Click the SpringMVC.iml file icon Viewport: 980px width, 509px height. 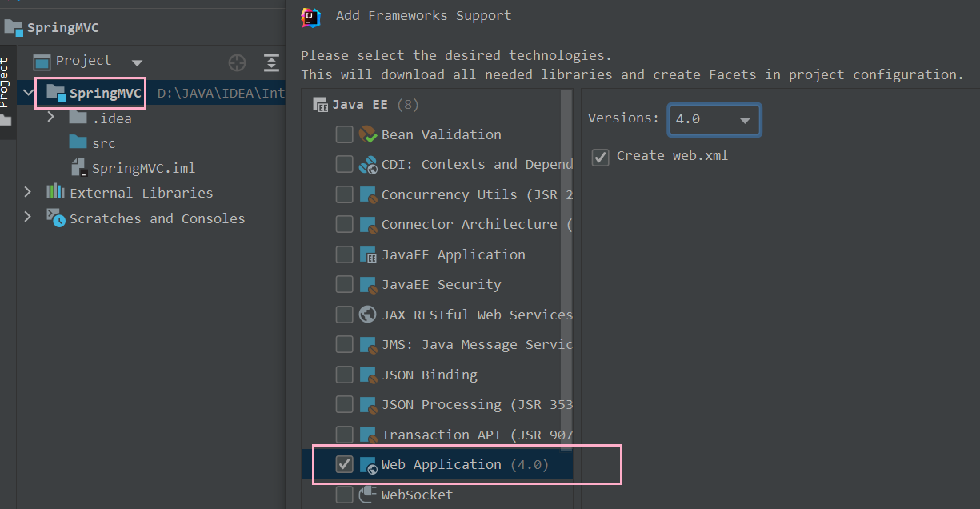pos(78,167)
